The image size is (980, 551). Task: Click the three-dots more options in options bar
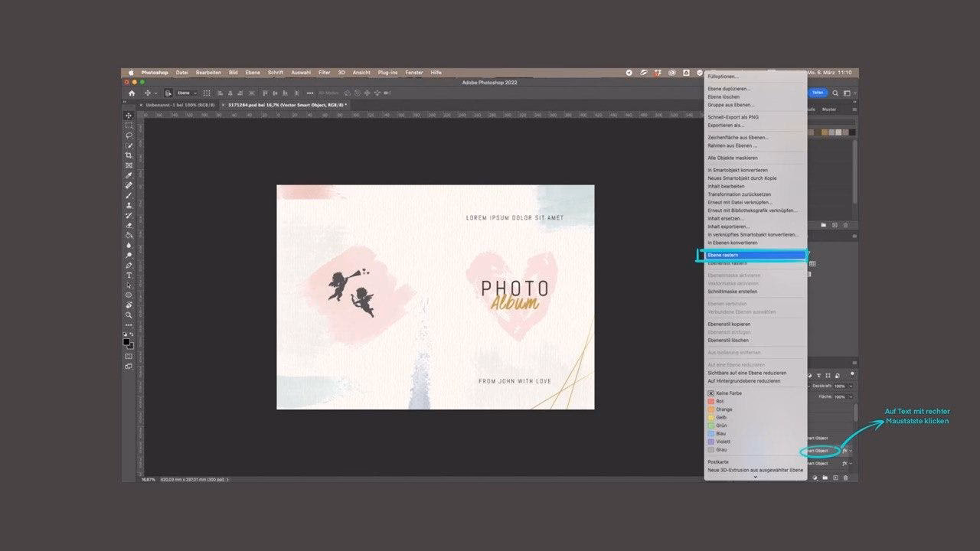310,93
